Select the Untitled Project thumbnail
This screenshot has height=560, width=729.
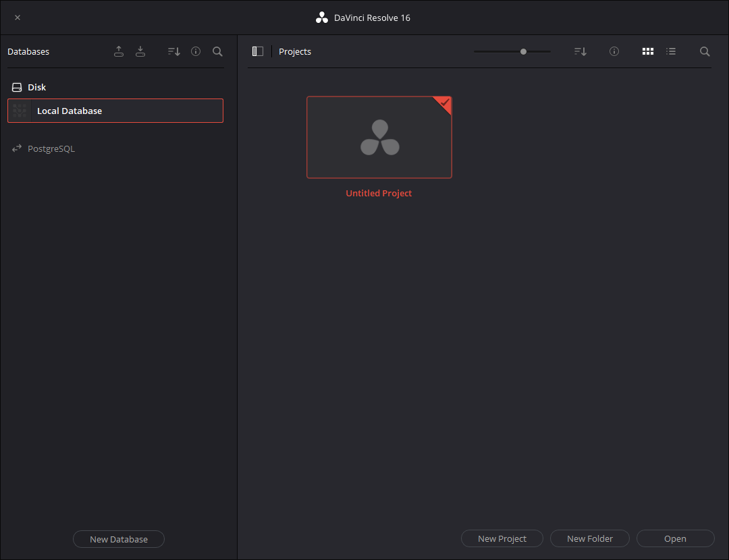(379, 137)
